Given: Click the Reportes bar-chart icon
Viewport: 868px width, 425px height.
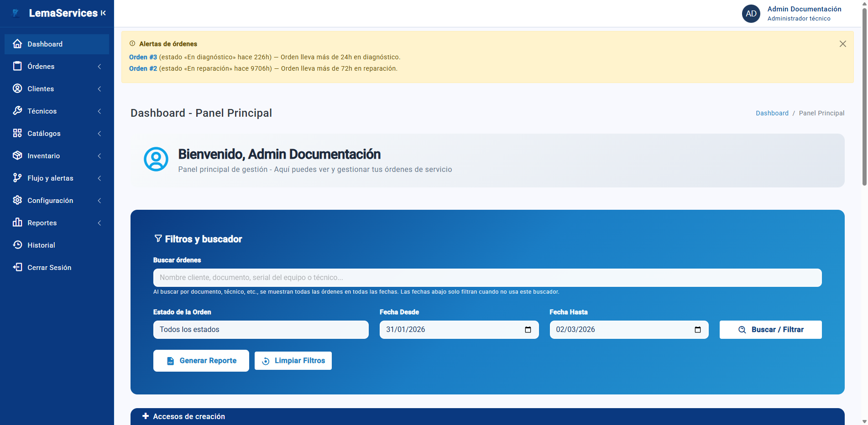Looking at the screenshot, I should [x=17, y=223].
